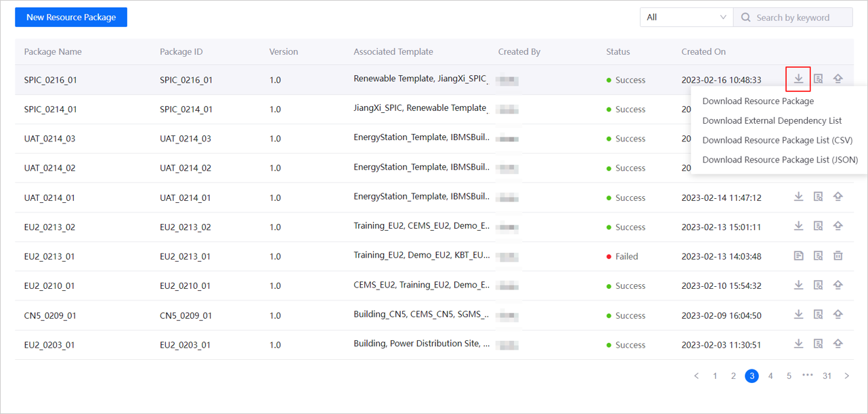Go to next page arrow
Screen dimensions: 868x414
(x=846, y=376)
